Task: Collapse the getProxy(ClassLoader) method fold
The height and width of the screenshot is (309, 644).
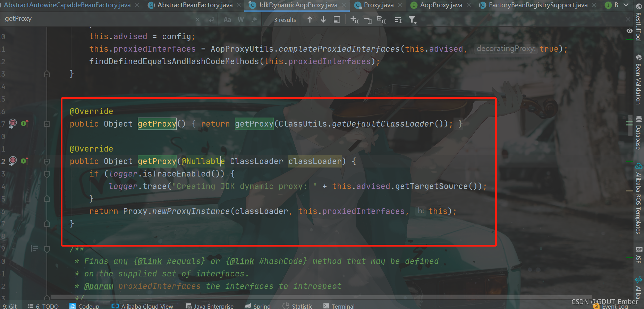Action: [x=47, y=161]
